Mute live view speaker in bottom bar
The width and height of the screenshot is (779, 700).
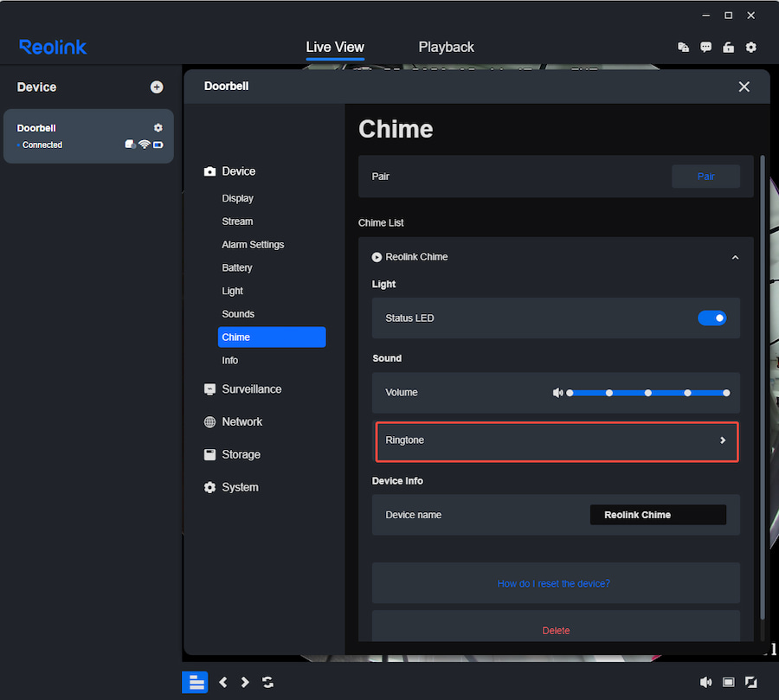pos(705,682)
